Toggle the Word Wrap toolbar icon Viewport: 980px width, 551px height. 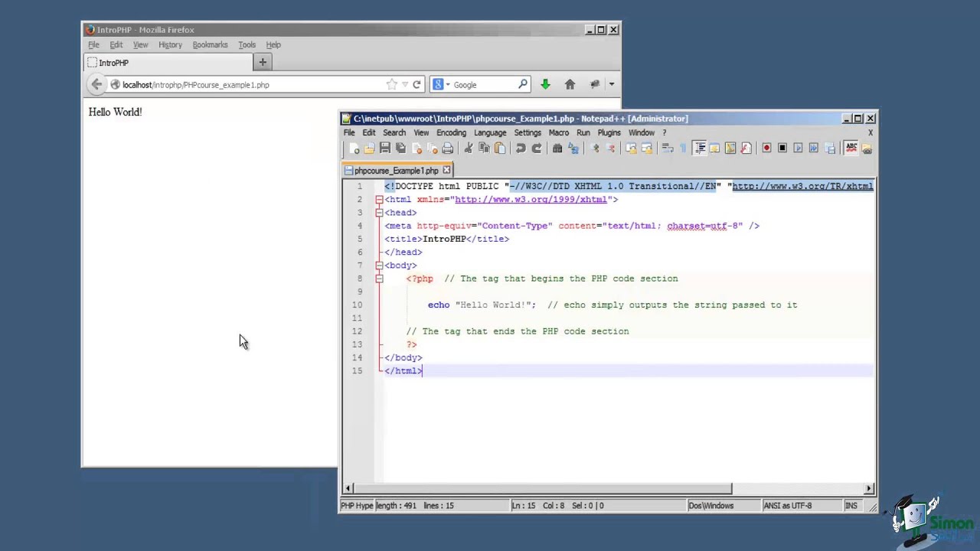[x=667, y=148]
